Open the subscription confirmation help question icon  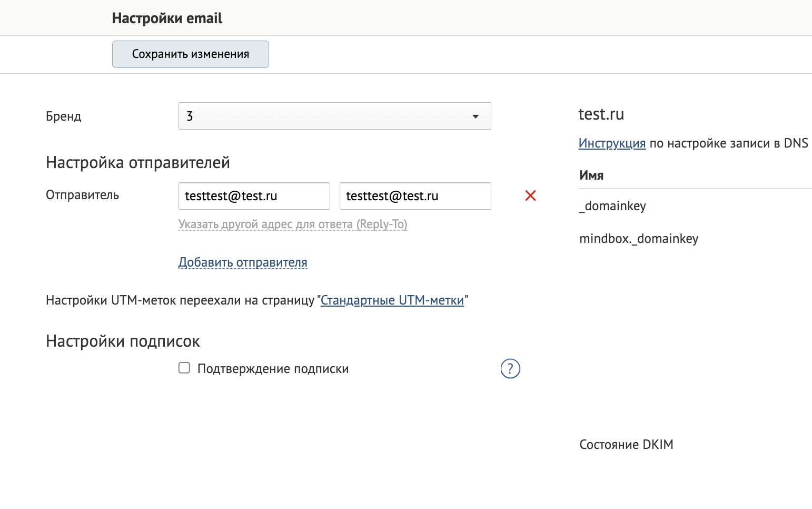point(510,369)
